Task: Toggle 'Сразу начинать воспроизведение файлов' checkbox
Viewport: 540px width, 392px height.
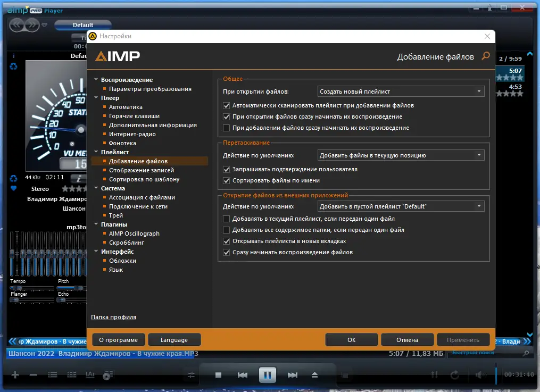Action: tap(226, 252)
